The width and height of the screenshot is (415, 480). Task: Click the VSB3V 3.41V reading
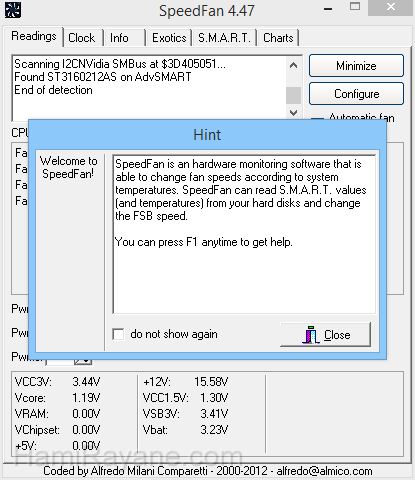coord(186,414)
